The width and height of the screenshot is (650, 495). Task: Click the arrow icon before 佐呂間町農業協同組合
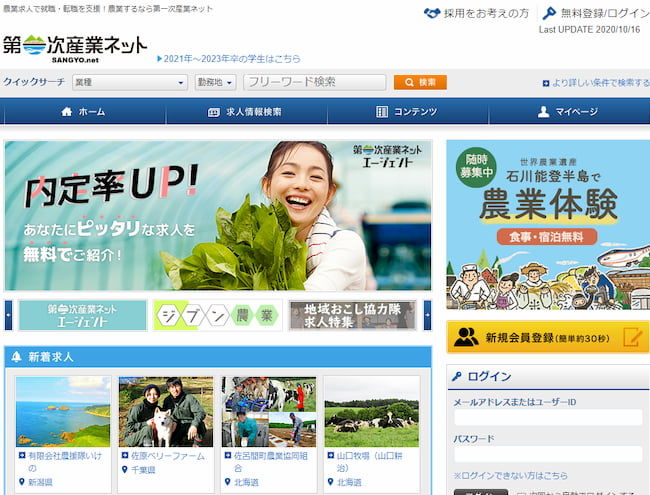coord(228,456)
